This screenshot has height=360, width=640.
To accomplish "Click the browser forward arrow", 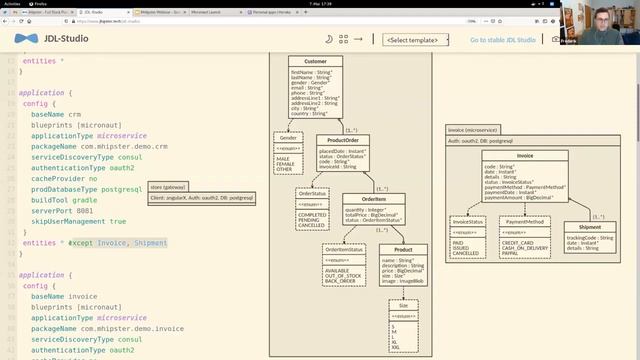I will 13,21.
